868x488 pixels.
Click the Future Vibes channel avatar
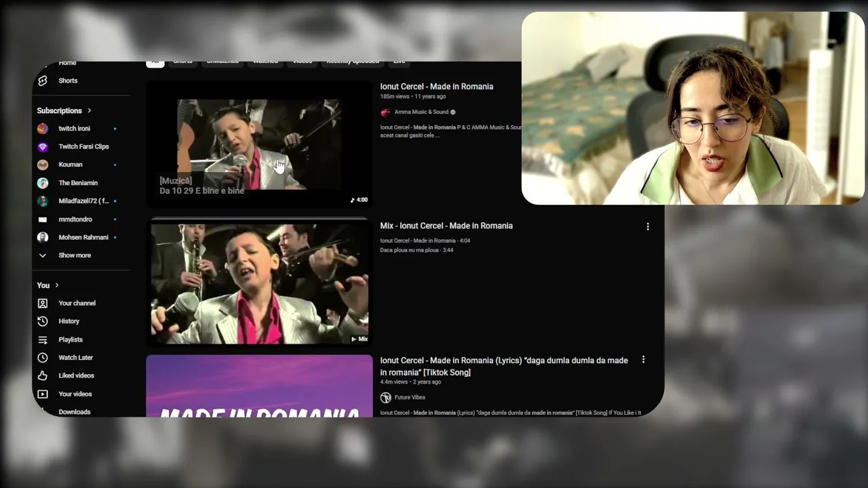[385, 397]
